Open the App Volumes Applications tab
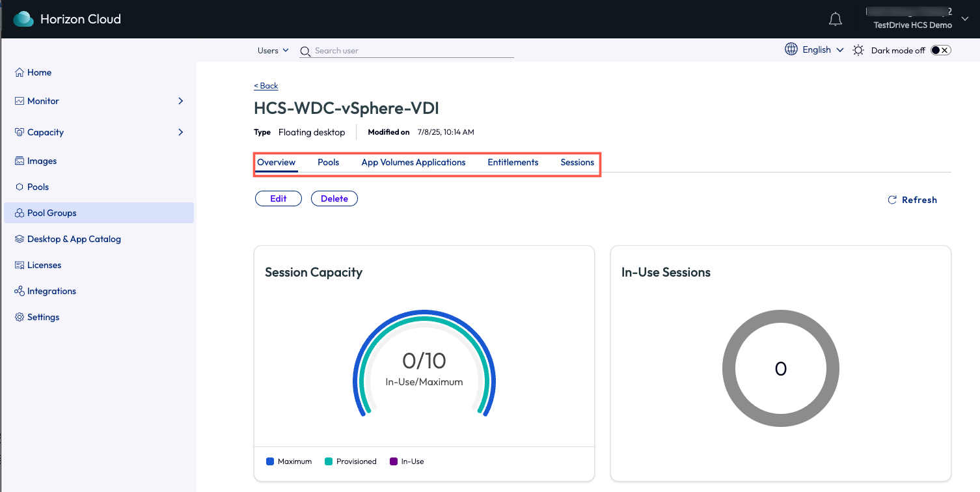 pyautogui.click(x=413, y=162)
